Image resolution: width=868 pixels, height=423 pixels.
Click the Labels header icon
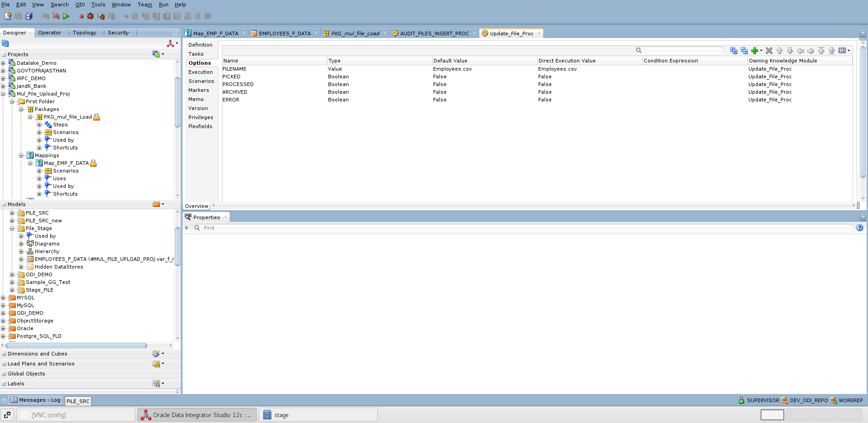tap(156, 384)
